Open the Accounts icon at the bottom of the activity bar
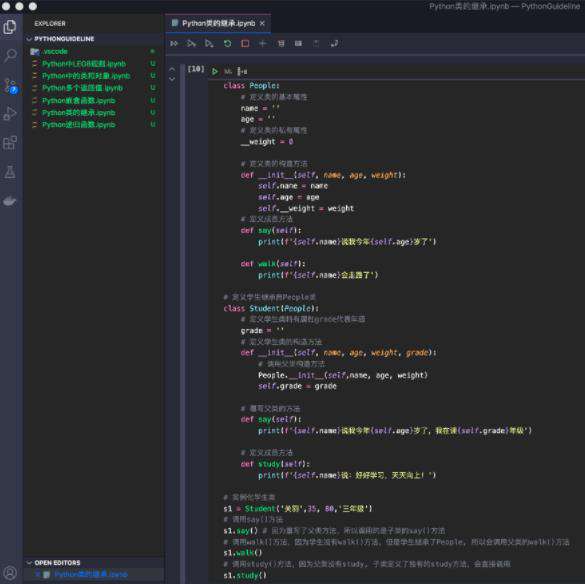The height and width of the screenshot is (584, 585). [10, 573]
